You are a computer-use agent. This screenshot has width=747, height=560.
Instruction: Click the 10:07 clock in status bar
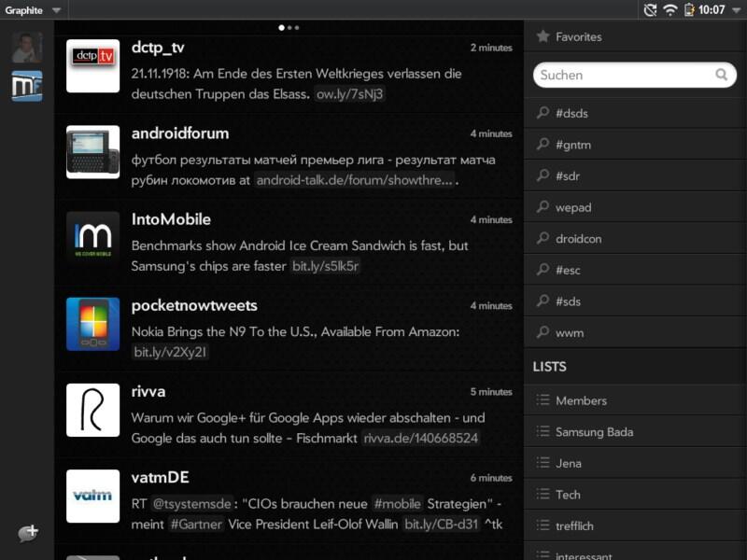click(x=712, y=10)
